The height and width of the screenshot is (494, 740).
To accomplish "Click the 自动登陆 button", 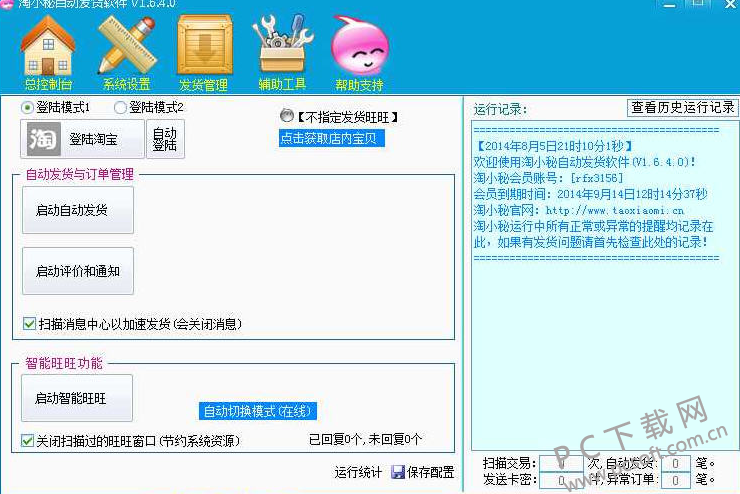I will click(165, 139).
